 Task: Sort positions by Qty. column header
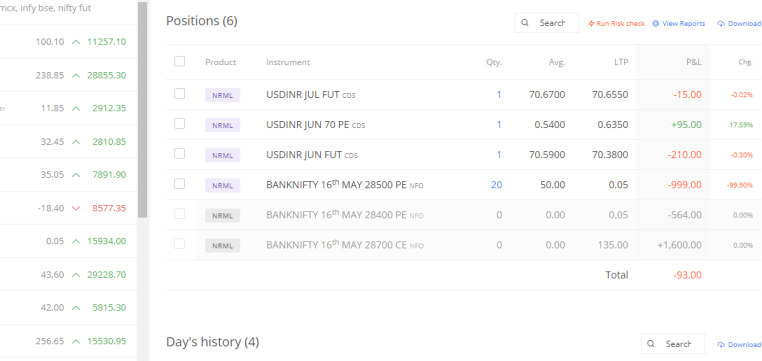[494, 62]
